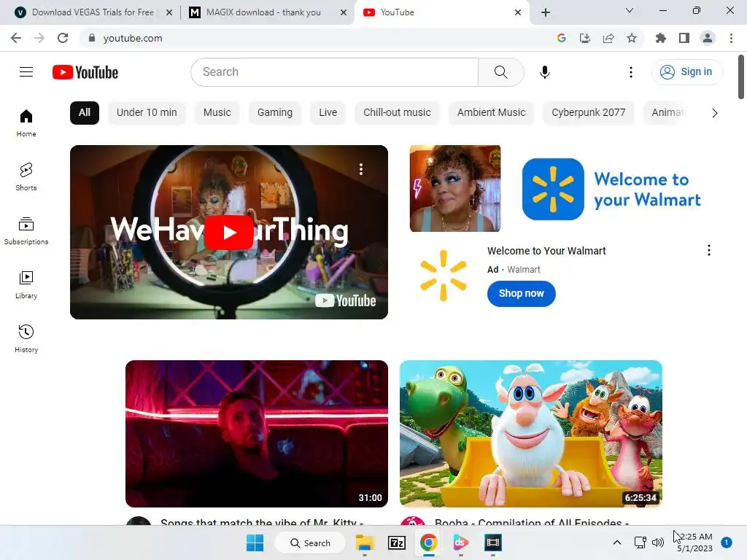Open Shorts from the sidebar
Viewport: 747px width, 560px height.
click(x=26, y=176)
